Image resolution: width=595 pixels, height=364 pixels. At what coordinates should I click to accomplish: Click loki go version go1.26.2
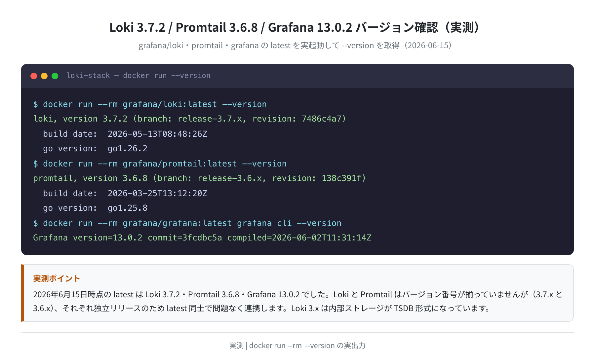point(95,149)
